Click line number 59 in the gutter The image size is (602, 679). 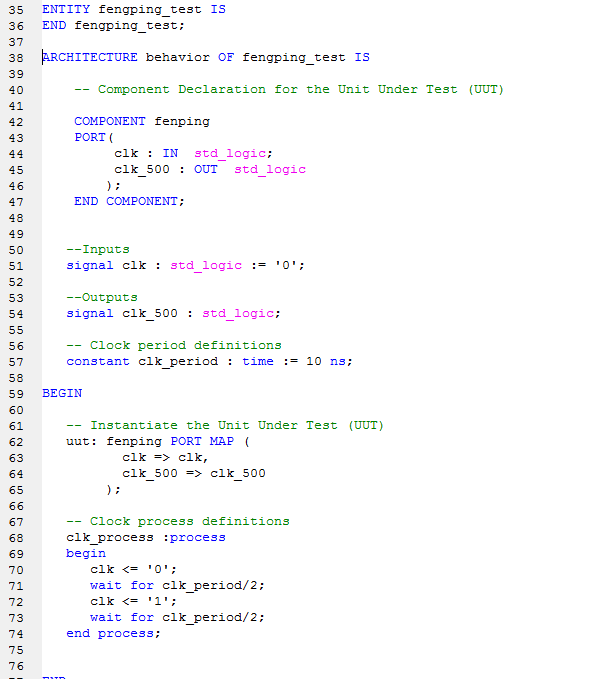[15, 393]
